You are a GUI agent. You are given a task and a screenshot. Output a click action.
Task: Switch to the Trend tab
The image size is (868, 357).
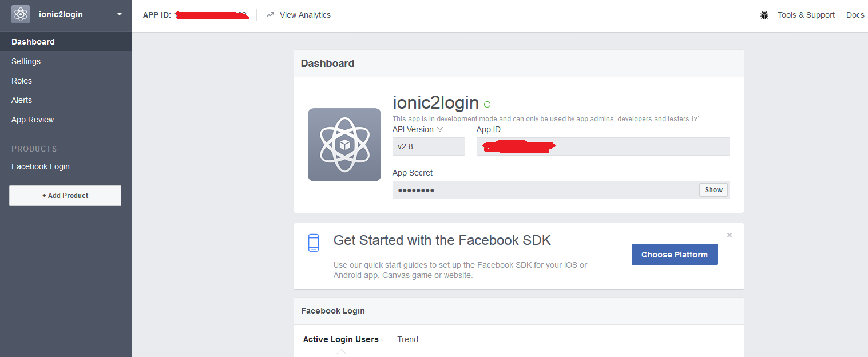click(x=407, y=339)
